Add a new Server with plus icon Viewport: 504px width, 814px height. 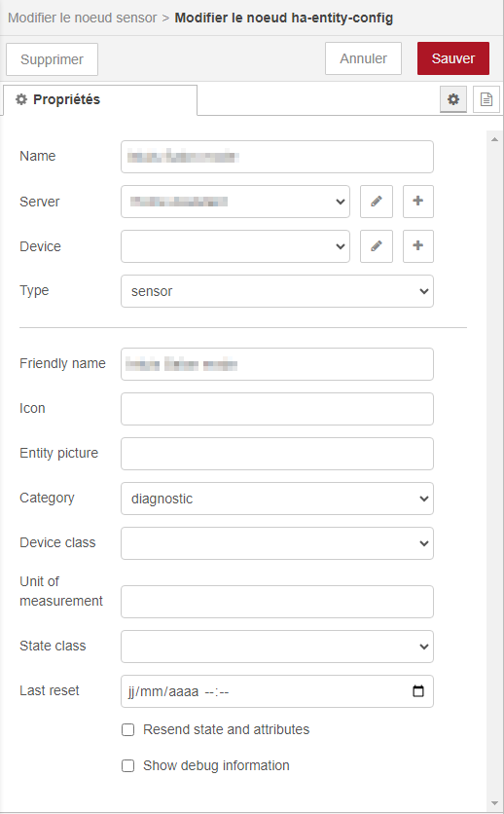pos(418,202)
